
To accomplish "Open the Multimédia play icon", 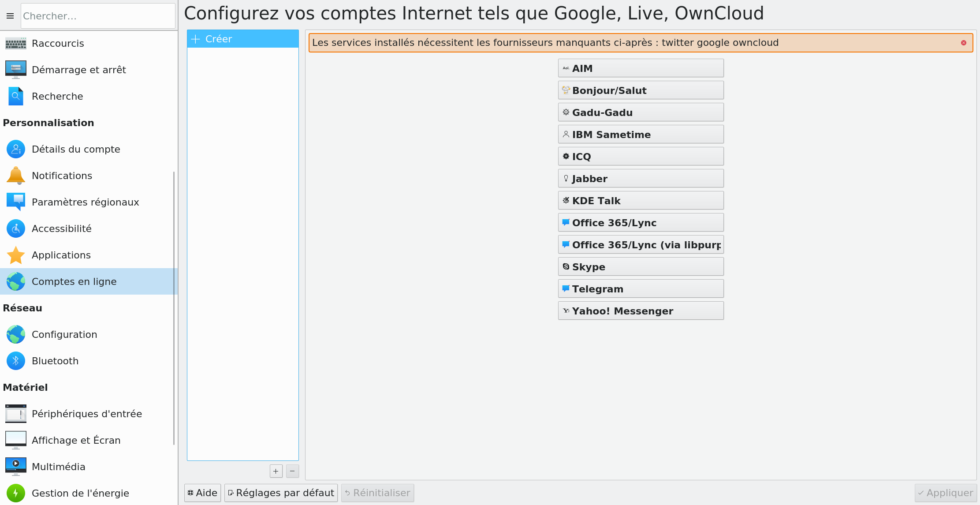I will [x=16, y=467].
